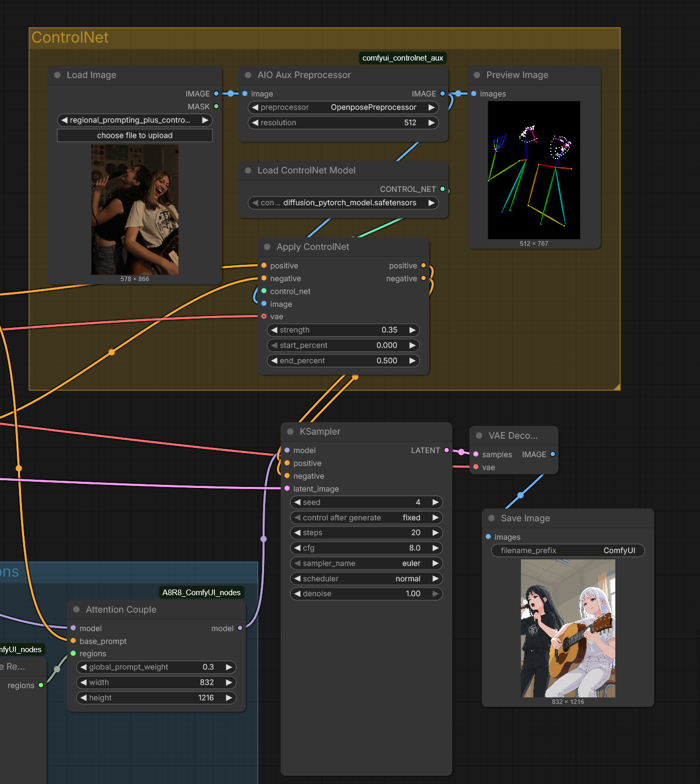The width and height of the screenshot is (700, 784).
Task: Open the sampler_name dropdown set to euler
Action: (x=366, y=563)
